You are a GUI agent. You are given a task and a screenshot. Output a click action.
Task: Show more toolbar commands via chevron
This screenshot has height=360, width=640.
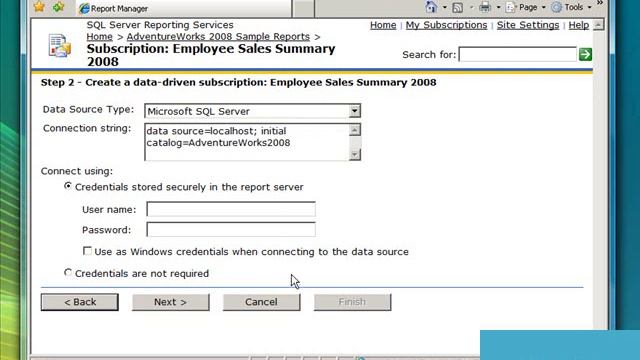coord(600,3)
